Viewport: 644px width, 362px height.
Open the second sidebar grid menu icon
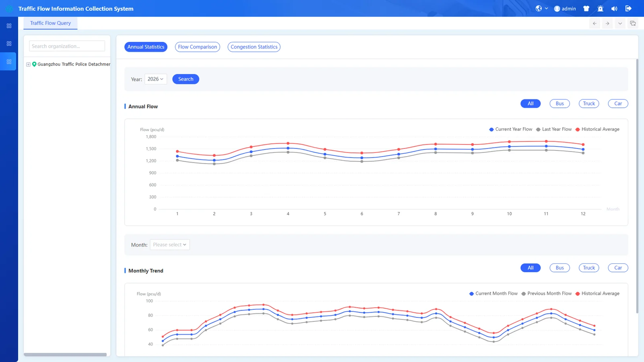9,43
